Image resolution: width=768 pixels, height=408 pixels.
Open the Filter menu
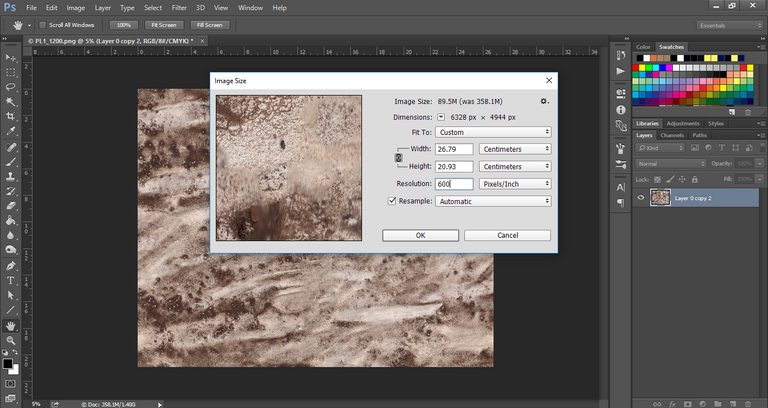178,7
